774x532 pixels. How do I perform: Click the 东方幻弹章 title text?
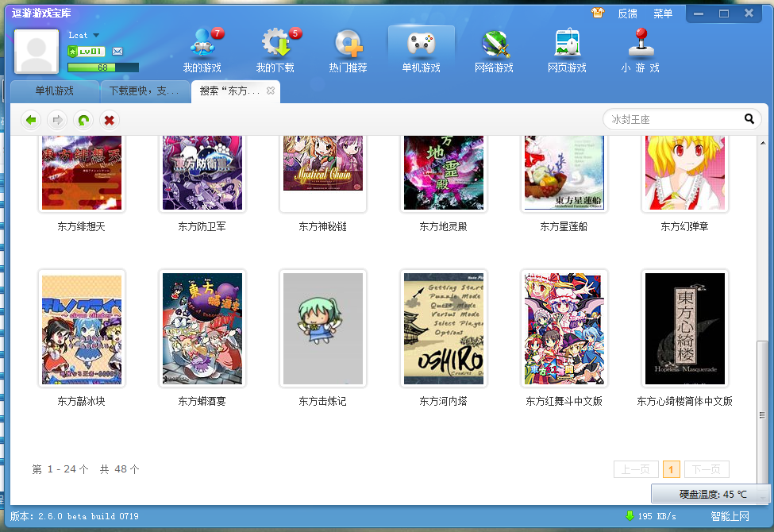(684, 227)
